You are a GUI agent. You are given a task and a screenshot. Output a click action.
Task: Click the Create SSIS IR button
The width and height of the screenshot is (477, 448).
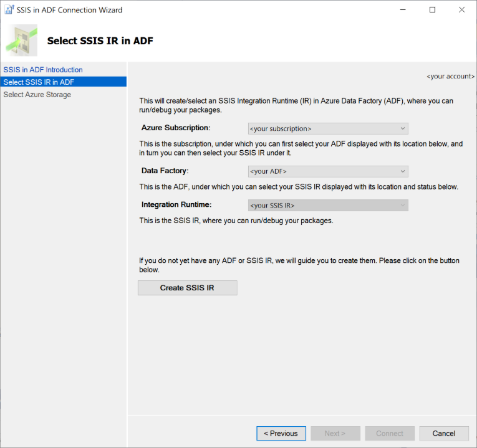pos(188,287)
